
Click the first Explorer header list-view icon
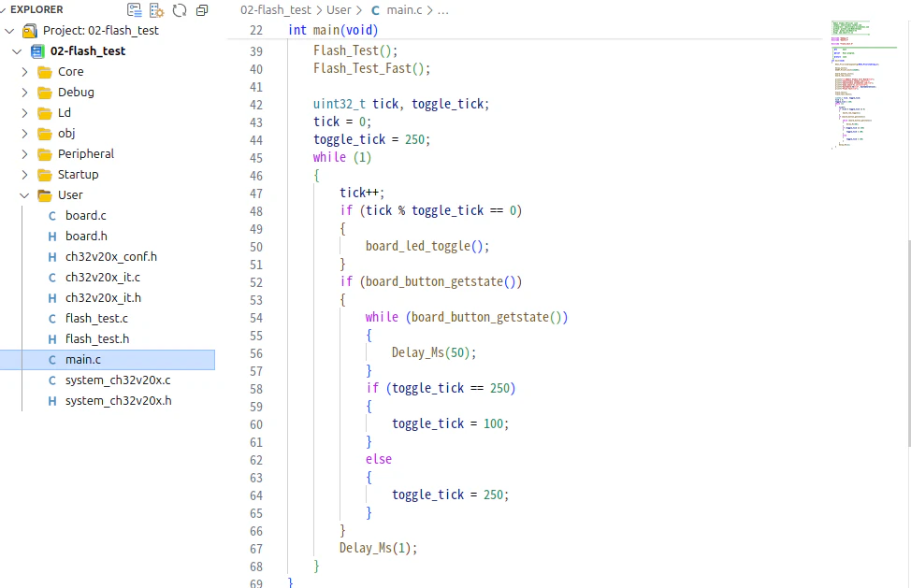point(134,10)
